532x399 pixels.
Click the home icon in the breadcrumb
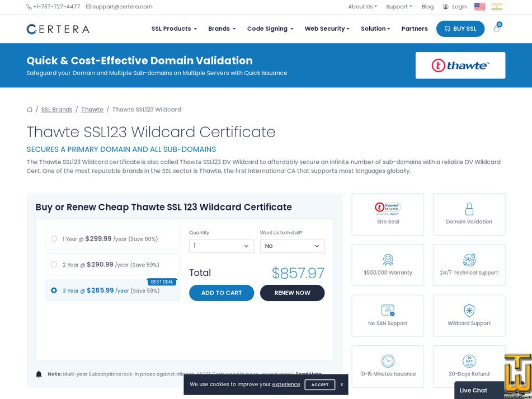tap(30, 109)
